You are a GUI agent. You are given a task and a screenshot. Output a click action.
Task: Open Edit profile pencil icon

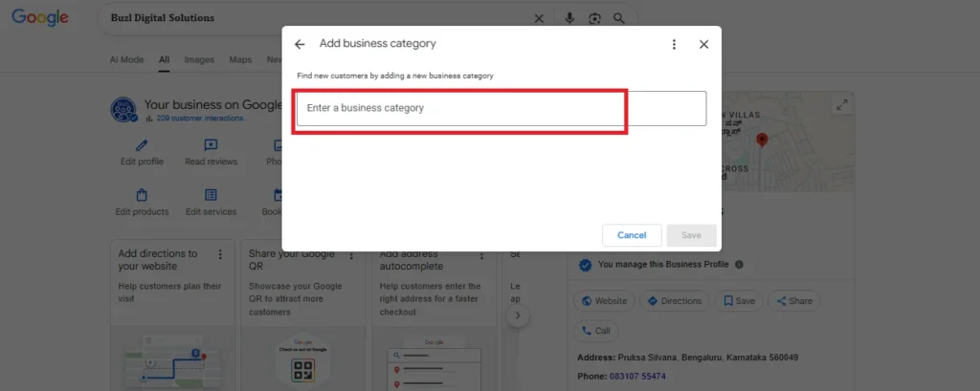tap(142, 145)
